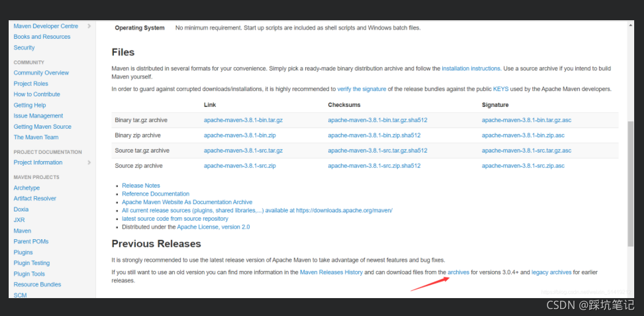Open Apache Maven Website Documentation Archive link
Viewport: 644px width, 316px height.
[187, 202]
